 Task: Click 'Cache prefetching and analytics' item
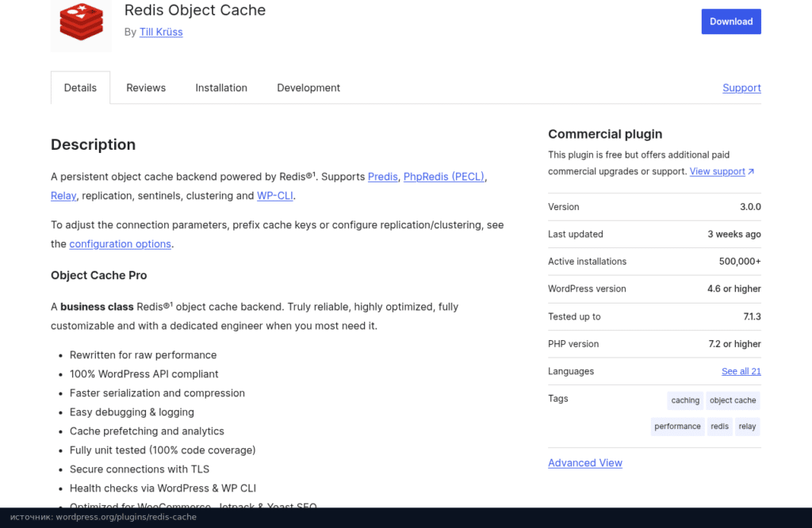(147, 431)
